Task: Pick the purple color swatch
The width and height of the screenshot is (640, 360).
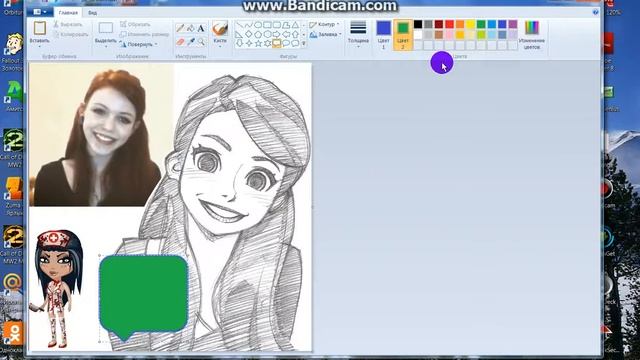Action: point(513,24)
